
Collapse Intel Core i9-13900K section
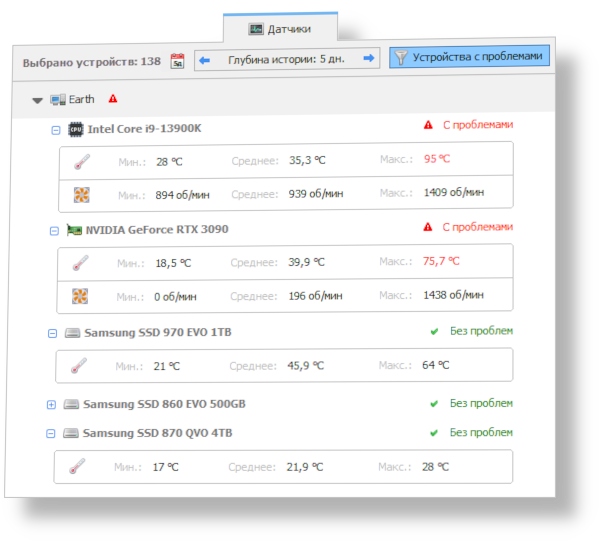pyautogui.click(x=56, y=131)
